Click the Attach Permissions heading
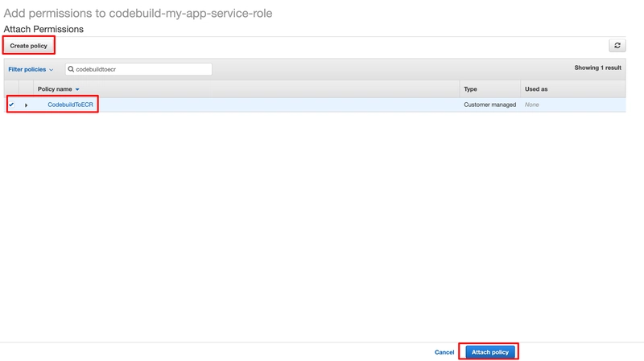This screenshot has width=644, height=361. click(43, 29)
